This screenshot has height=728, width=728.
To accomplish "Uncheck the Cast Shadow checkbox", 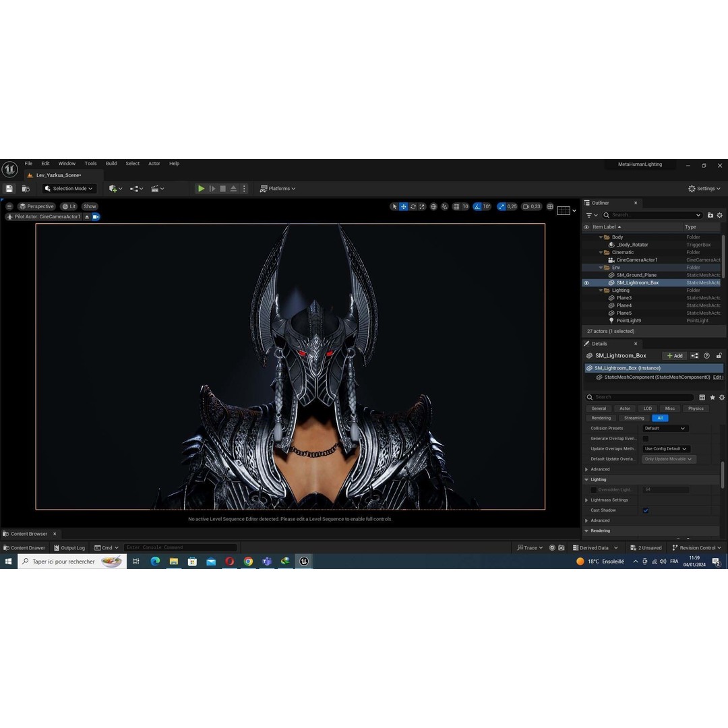I will (645, 510).
